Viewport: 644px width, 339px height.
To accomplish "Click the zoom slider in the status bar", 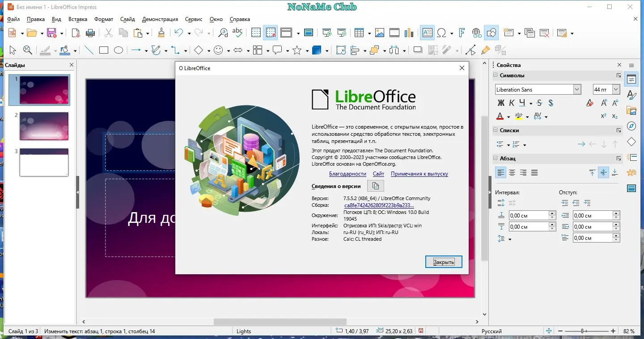I will [x=587, y=331].
